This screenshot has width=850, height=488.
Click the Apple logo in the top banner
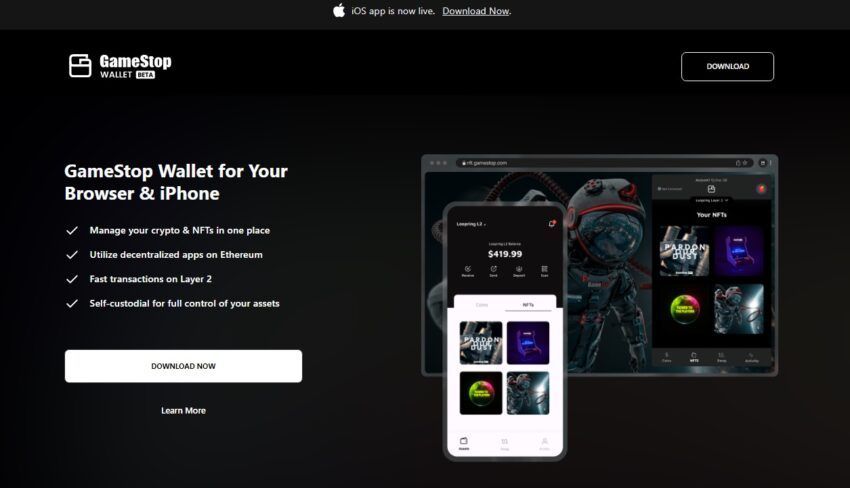pos(339,11)
